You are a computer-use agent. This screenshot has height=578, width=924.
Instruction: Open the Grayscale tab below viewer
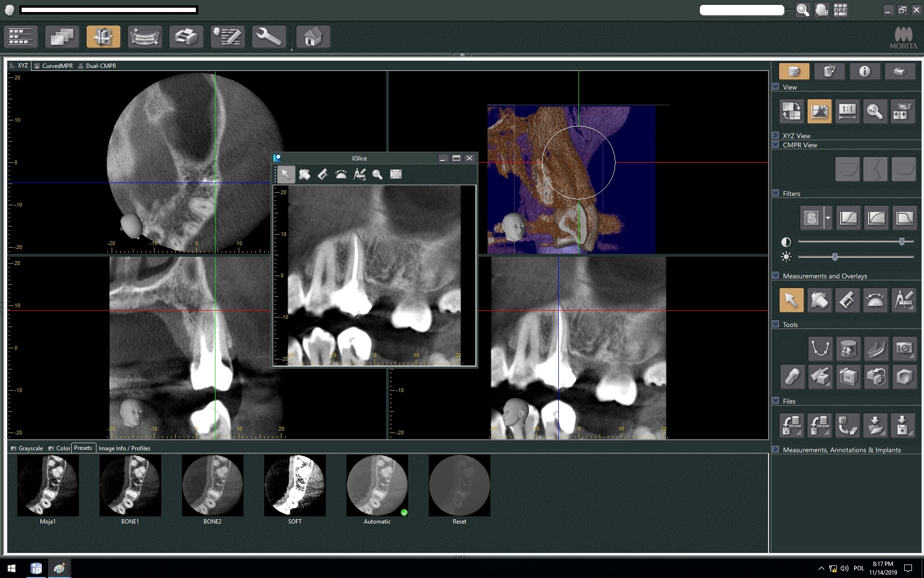[x=27, y=448]
